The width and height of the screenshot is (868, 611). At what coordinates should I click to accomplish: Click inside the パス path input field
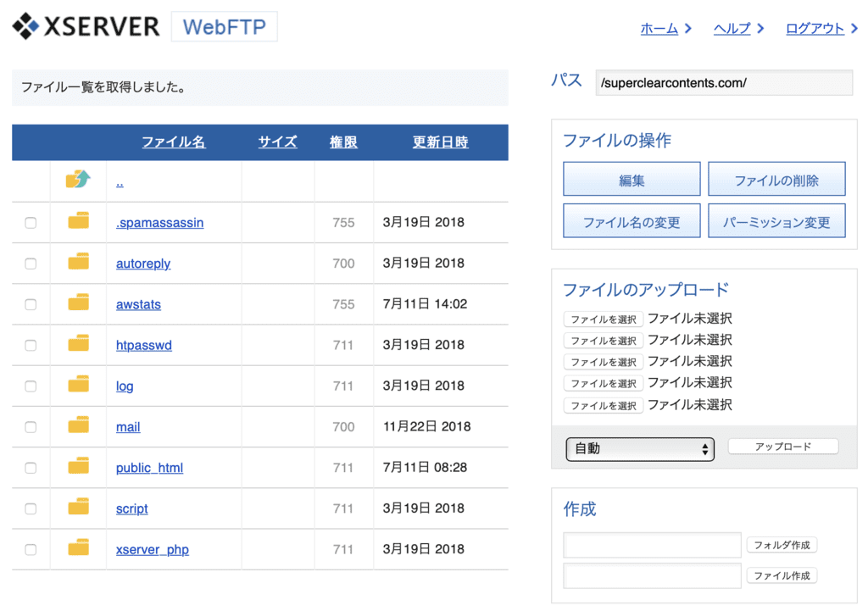point(723,82)
